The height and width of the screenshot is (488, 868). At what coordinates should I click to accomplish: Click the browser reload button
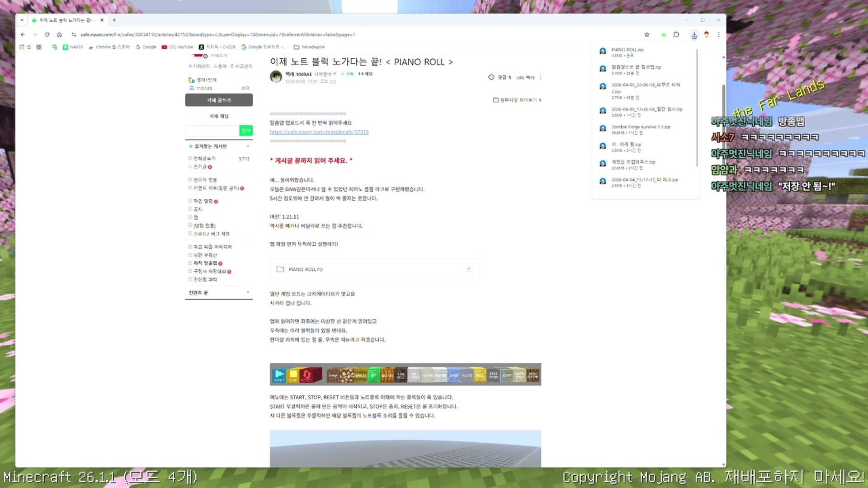47,34
